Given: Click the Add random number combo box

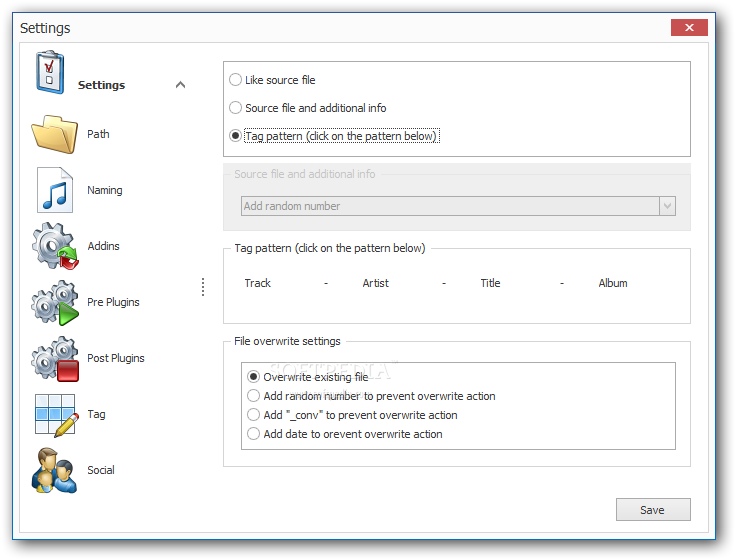Looking at the screenshot, I should 458,206.
